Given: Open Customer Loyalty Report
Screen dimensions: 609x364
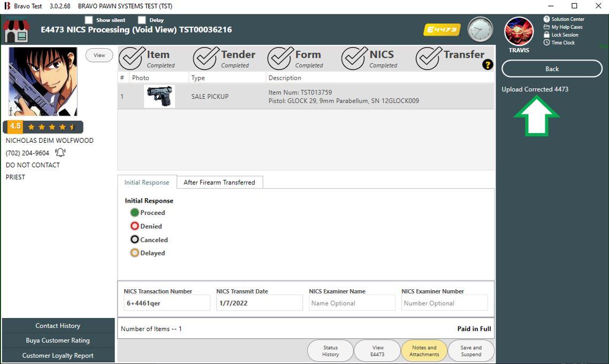Looking at the screenshot, I should 58,355.
